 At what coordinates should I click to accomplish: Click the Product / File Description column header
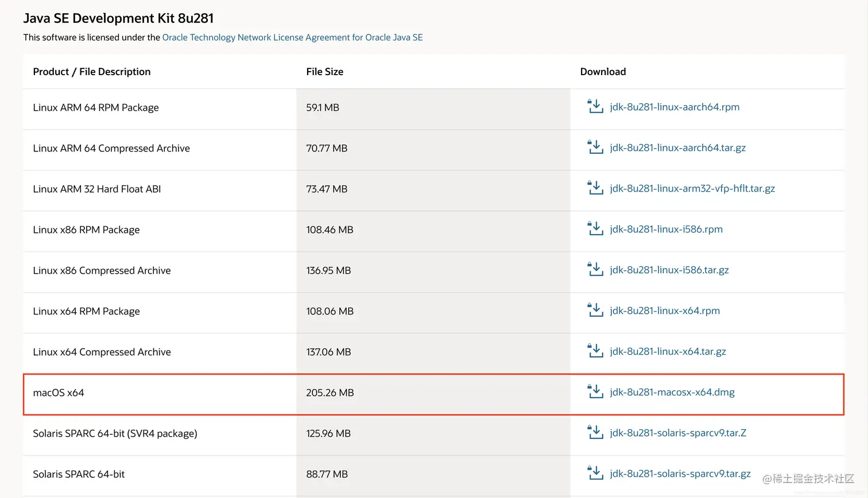(92, 72)
